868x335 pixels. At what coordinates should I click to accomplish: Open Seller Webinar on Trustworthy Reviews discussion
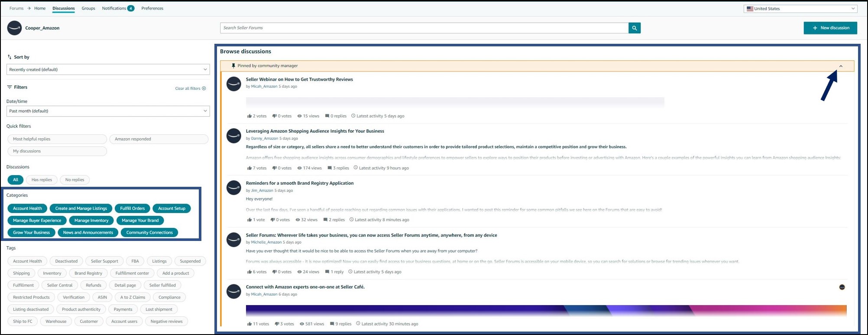[299, 79]
